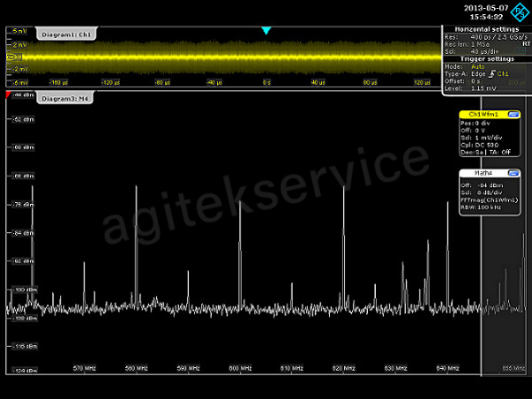Click the cyan trigger position marker
Viewport: 532px width, 399px height.
point(265,31)
